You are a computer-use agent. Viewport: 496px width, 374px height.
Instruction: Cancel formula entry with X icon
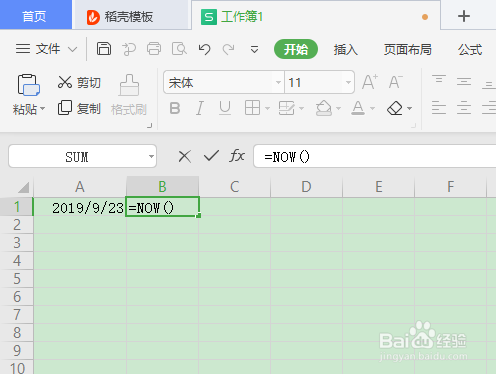[185, 156]
